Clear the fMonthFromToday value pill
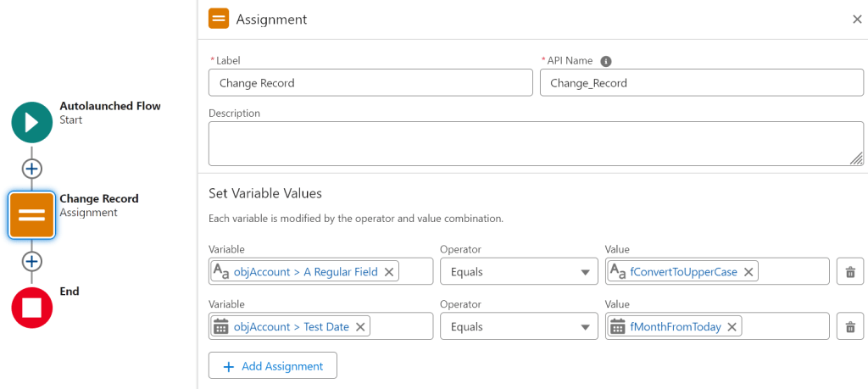 pyautogui.click(x=732, y=327)
